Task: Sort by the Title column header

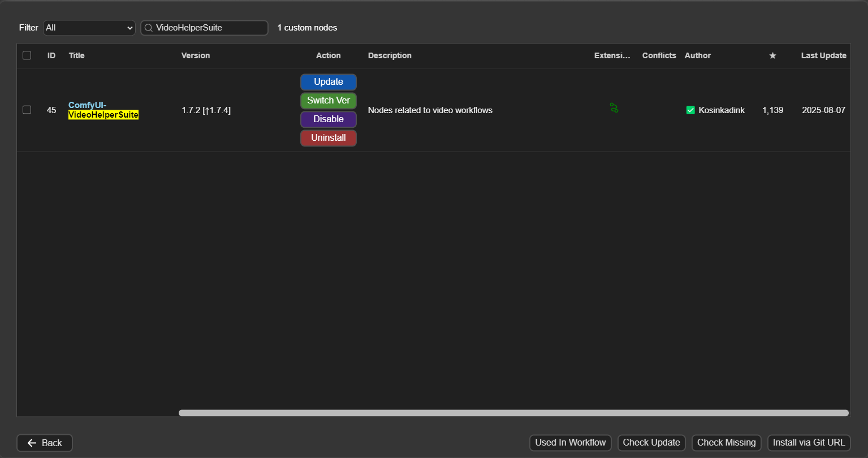Action: coord(77,55)
